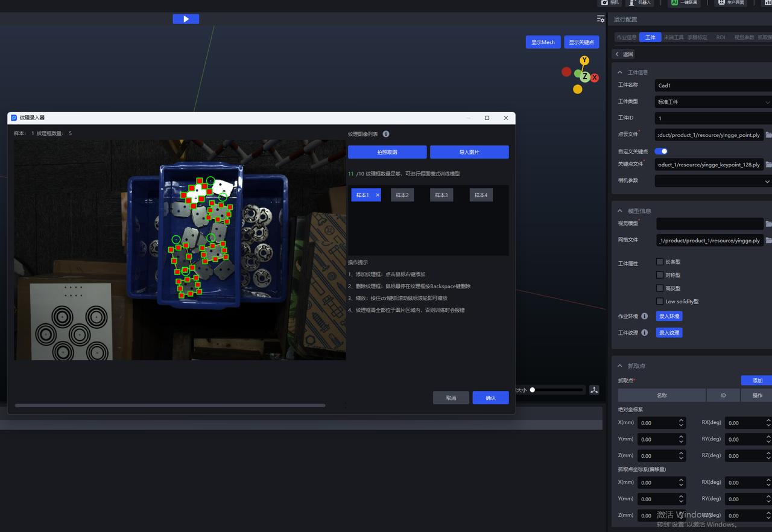Image resolution: width=772 pixels, height=532 pixels.
Task: Select the 样本2 sample tab
Action: pos(402,195)
